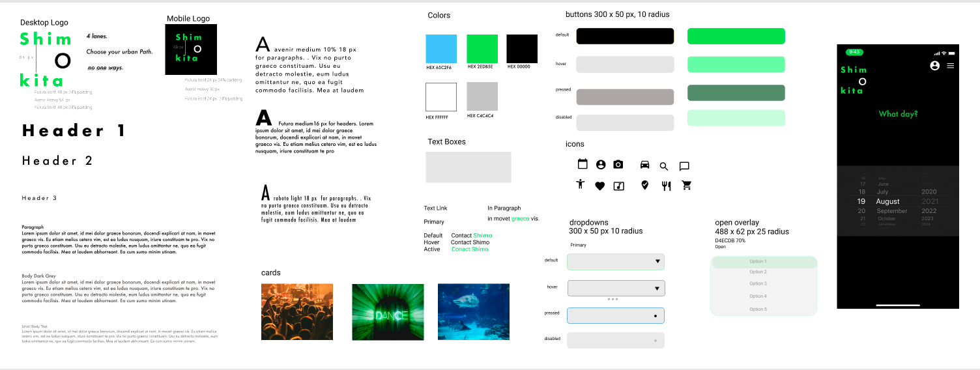Image resolution: width=980 pixels, height=370 pixels.
Task: Open the concert crowd card image
Action: coord(297,311)
